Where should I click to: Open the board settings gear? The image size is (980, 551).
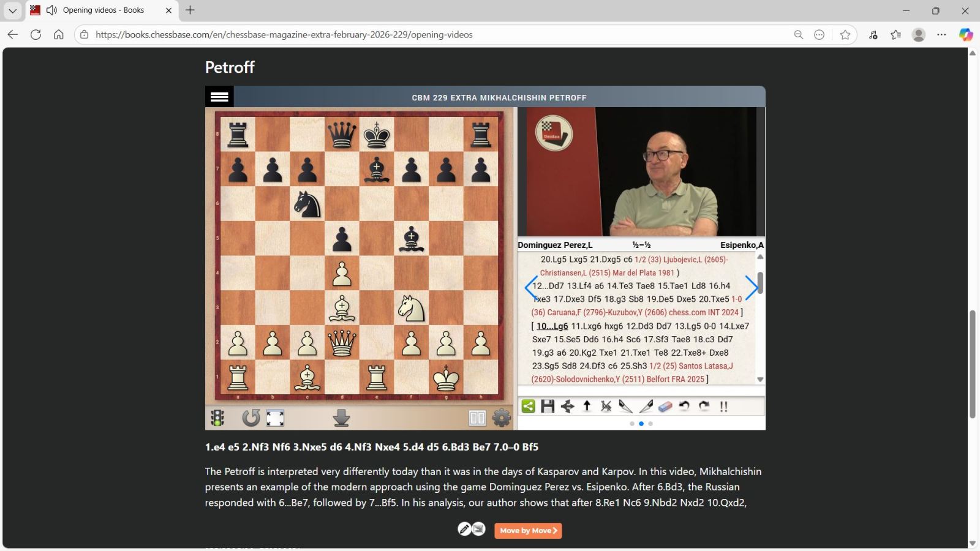(502, 418)
